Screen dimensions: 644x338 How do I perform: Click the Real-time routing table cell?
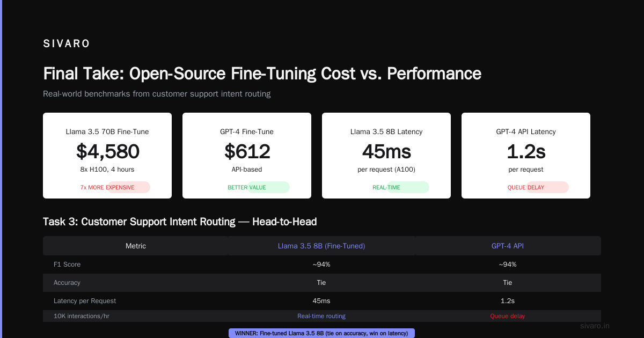tap(321, 316)
